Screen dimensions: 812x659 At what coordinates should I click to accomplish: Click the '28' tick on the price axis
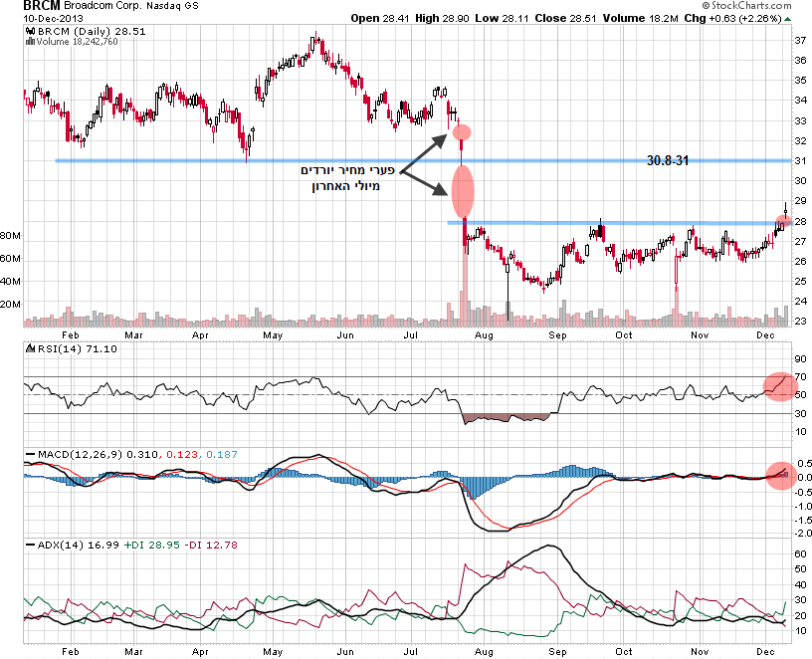tap(801, 222)
